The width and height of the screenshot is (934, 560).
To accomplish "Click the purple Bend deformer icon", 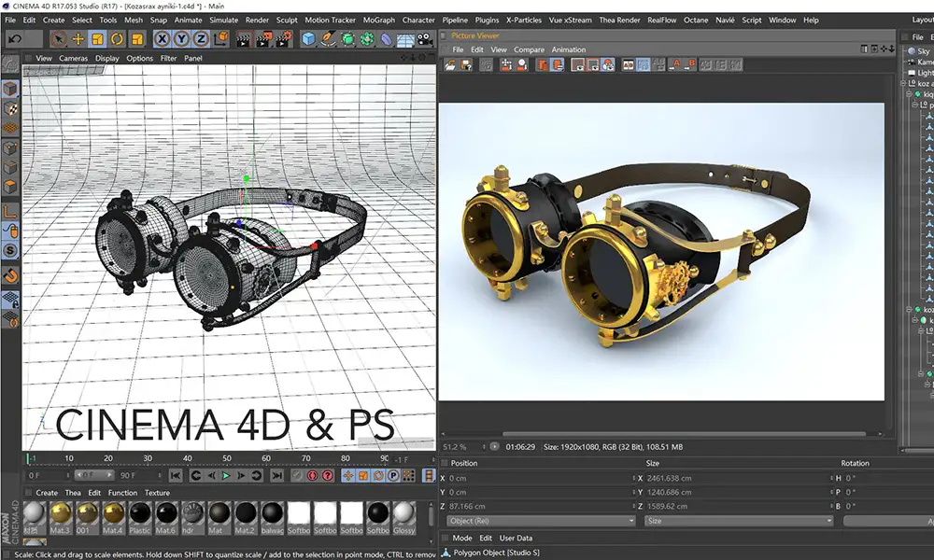I will 386,39.
